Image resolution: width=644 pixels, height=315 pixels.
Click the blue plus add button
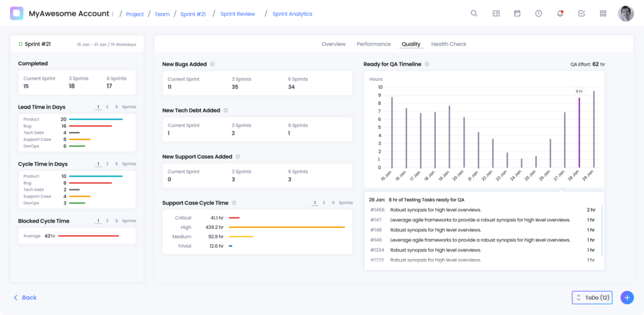point(626,297)
